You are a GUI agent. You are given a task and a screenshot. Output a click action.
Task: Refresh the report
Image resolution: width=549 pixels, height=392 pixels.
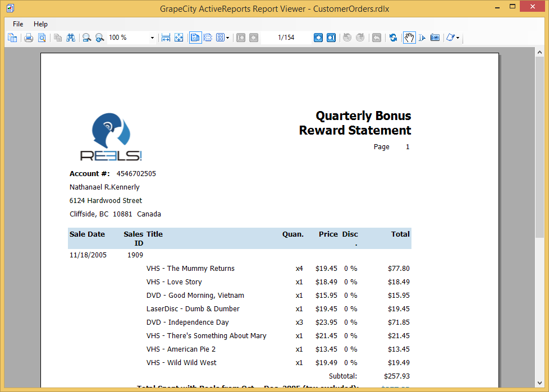393,38
